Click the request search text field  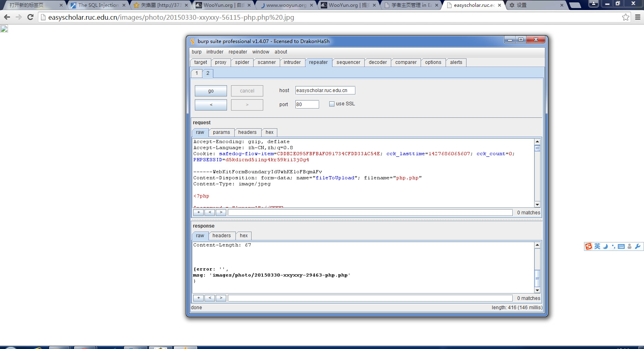pyautogui.click(x=370, y=212)
